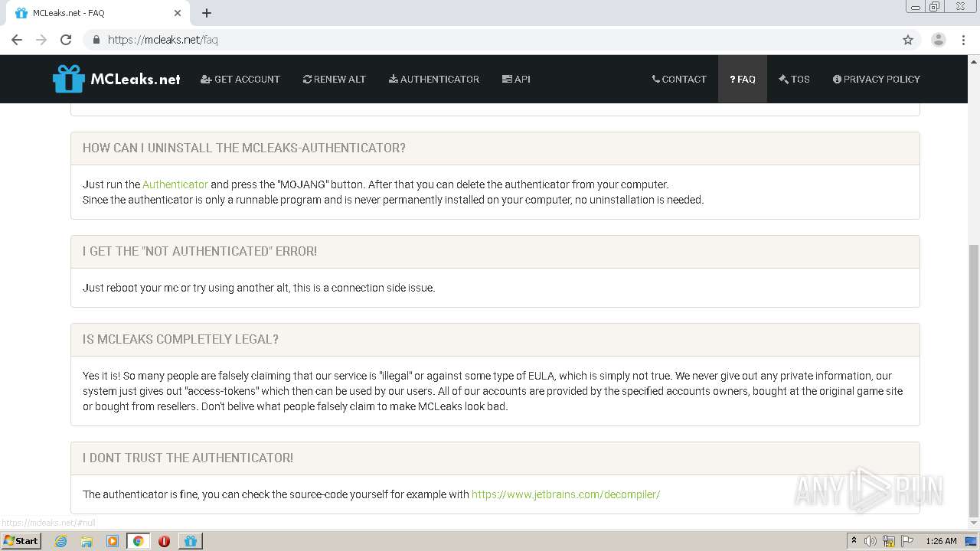
Task: Click the browser forward arrow
Action: 41,40
